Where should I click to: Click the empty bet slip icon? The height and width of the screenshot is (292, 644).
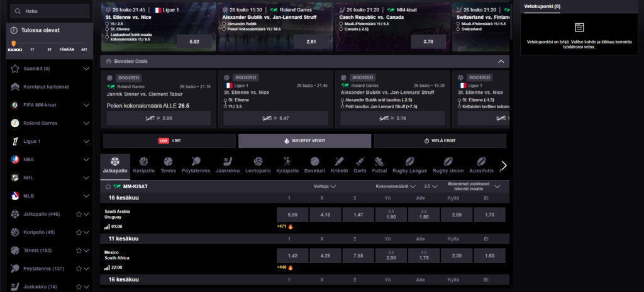point(579,28)
